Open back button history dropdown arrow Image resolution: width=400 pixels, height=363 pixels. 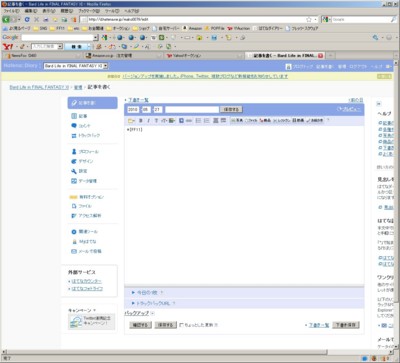point(19,20)
